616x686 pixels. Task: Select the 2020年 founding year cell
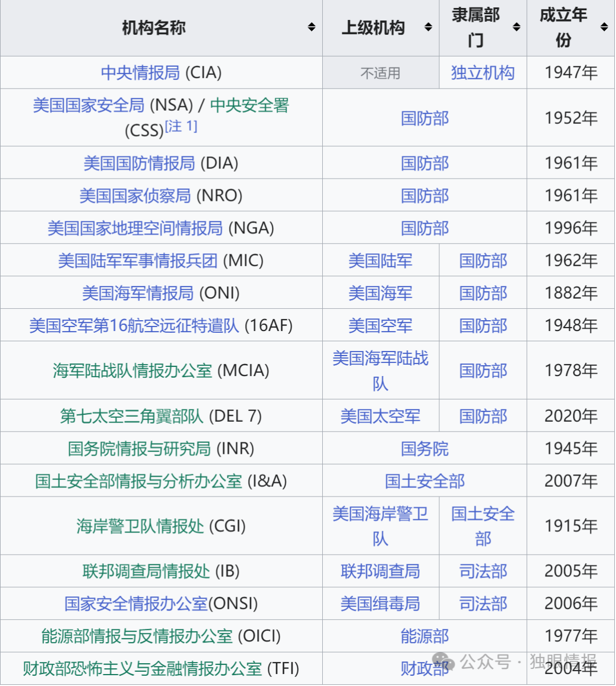[571, 416]
